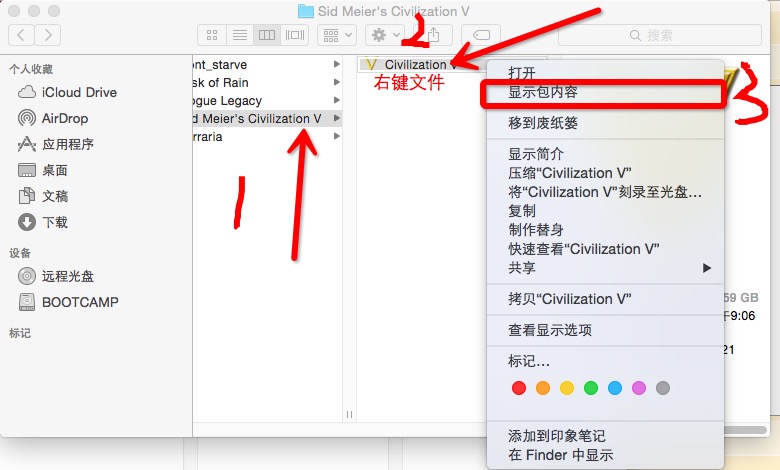This screenshot has height=470, width=780.
Task: Apply the gray tag color
Action: (x=663, y=388)
